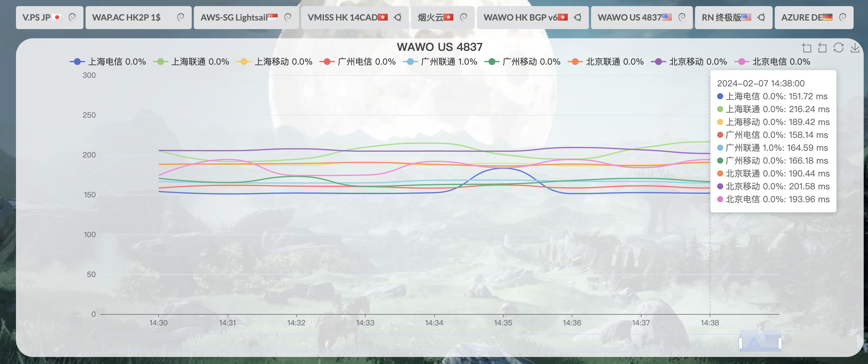The width and height of the screenshot is (868, 364).
Task: Toggle 北京电信 legend entry
Action: tap(772, 62)
